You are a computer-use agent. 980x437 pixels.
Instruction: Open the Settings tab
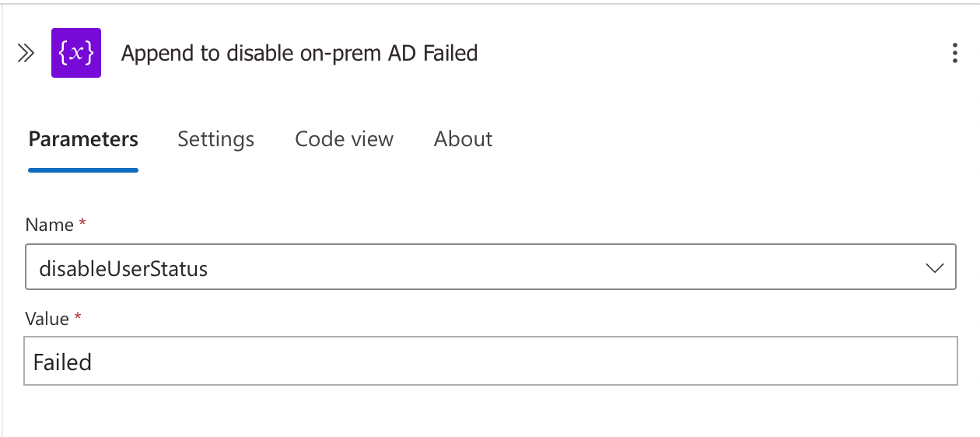point(216,139)
